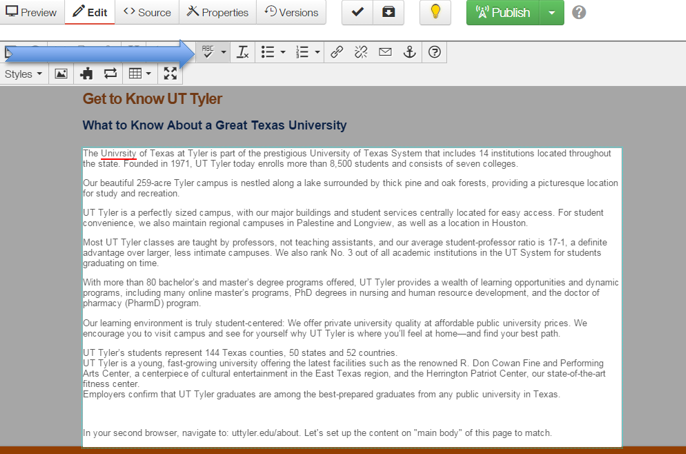Open the spellcheck language dropdown arrow
Viewport: 686px width, 454px height.
click(x=224, y=52)
